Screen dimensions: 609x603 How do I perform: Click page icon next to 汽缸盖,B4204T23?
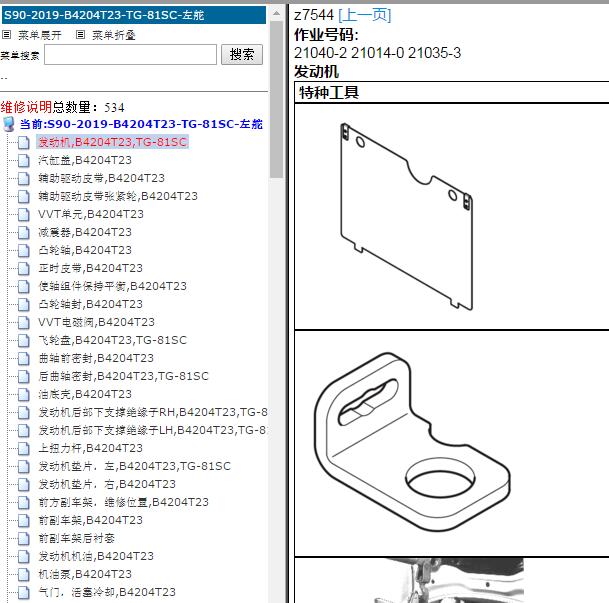[24, 160]
